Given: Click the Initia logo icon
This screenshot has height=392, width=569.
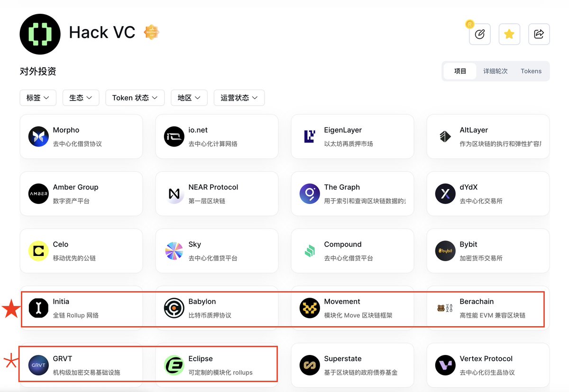Looking at the screenshot, I should click(x=38, y=308).
